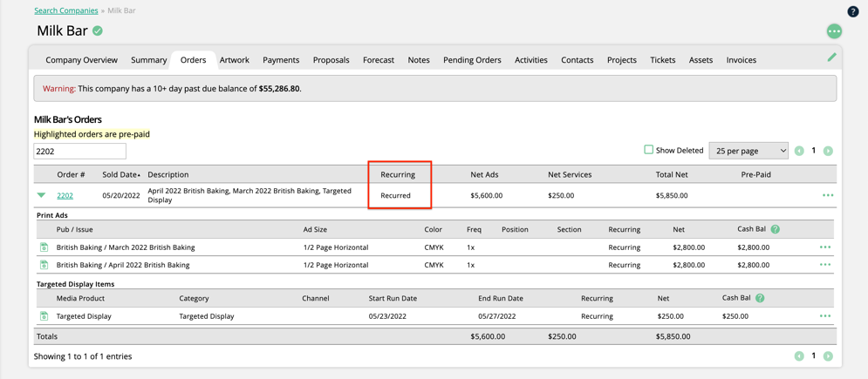868x379 pixels.
Task: Click document icon for April 2022 British Baking
Action: [44, 265]
